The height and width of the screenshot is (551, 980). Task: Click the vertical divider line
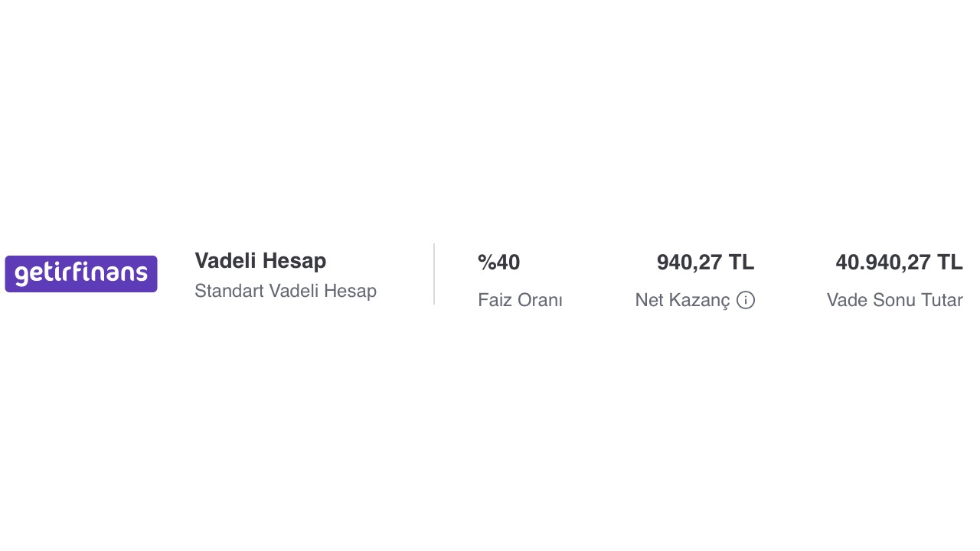click(434, 274)
